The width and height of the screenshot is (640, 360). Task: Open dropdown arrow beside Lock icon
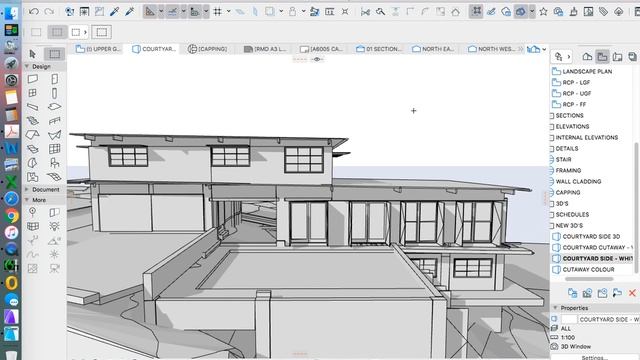point(304,11)
